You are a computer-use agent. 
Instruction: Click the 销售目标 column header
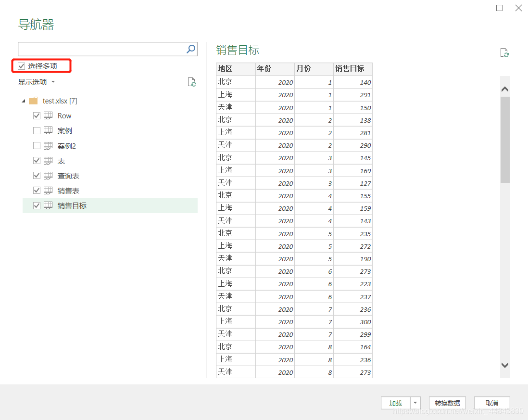(x=353, y=69)
